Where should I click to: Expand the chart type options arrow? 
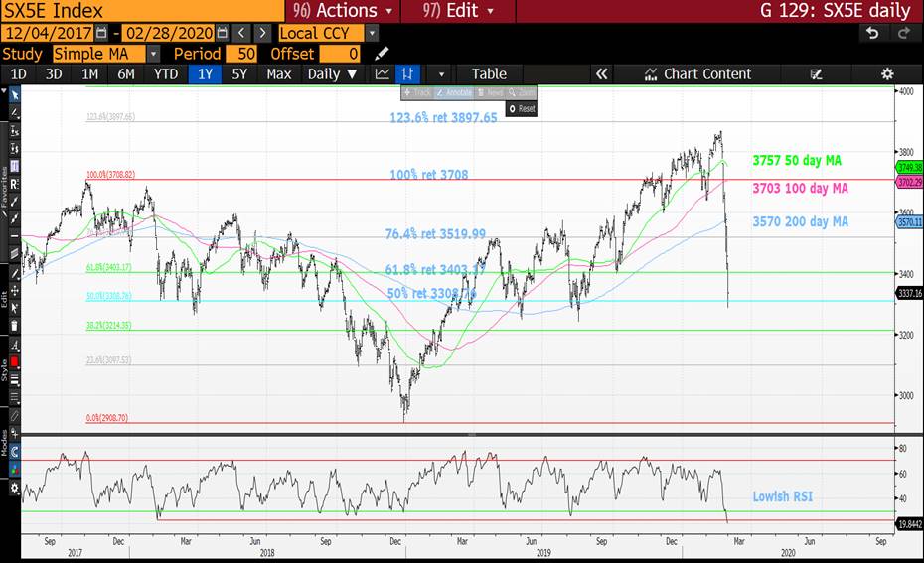pyautogui.click(x=441, y=74)
